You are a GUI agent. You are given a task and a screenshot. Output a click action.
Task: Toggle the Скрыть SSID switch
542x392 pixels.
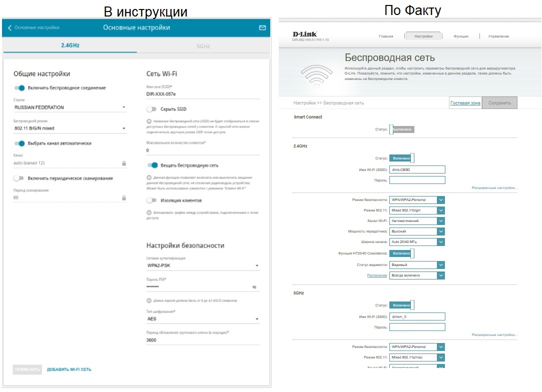[x=151, y=109]
